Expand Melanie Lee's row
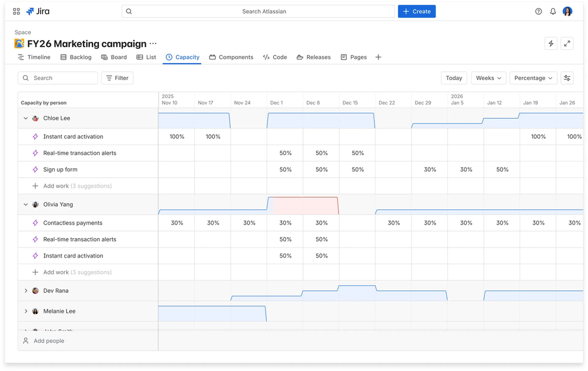Viewport: 588px width, 371px height. (x=26, y=311)
